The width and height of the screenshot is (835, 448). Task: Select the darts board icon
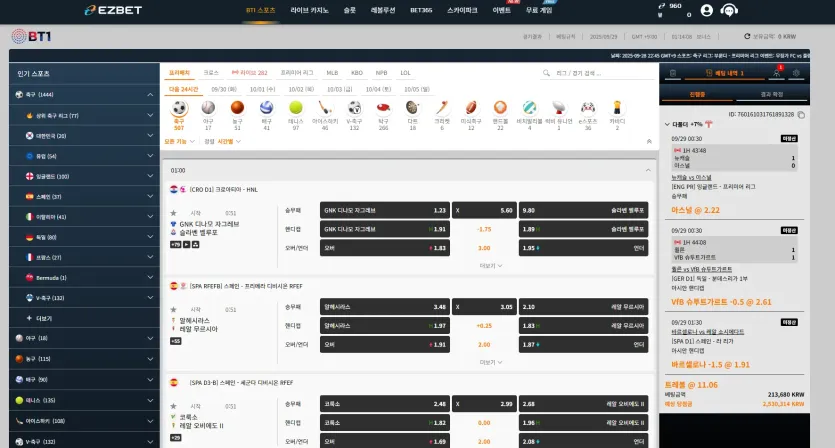click(x=412, y=108)
